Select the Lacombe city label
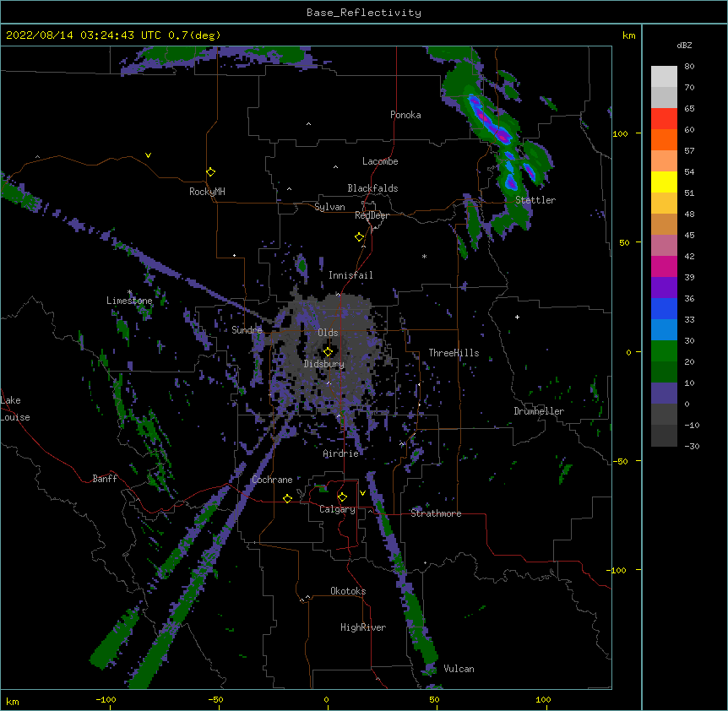Viewport: 728px width, 711px height. (380, 161)
